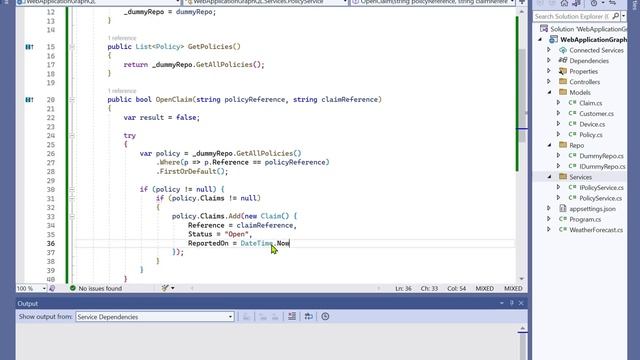The width and height of the screenshot is (640, 360).
Task: Click the Sync with Active Document icon
Action: 613,3
